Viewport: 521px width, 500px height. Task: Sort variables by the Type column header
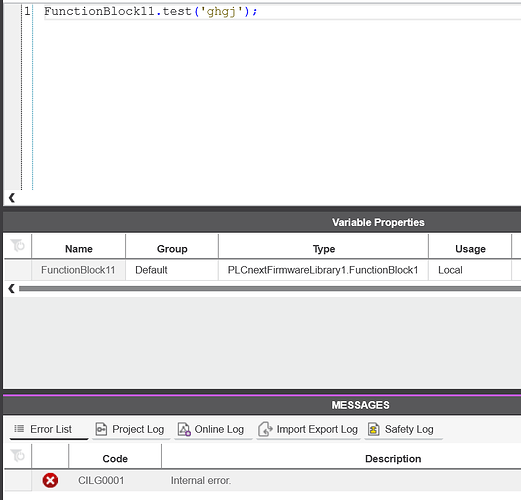pyautogui.click(x=323, y=249)
